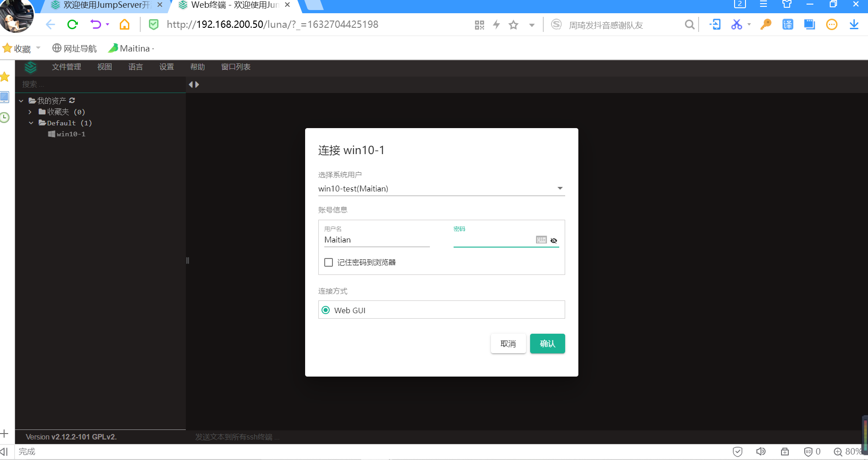868x460 pixels.
Task: Click the status bar shield check icon
Action: (738, 451)
